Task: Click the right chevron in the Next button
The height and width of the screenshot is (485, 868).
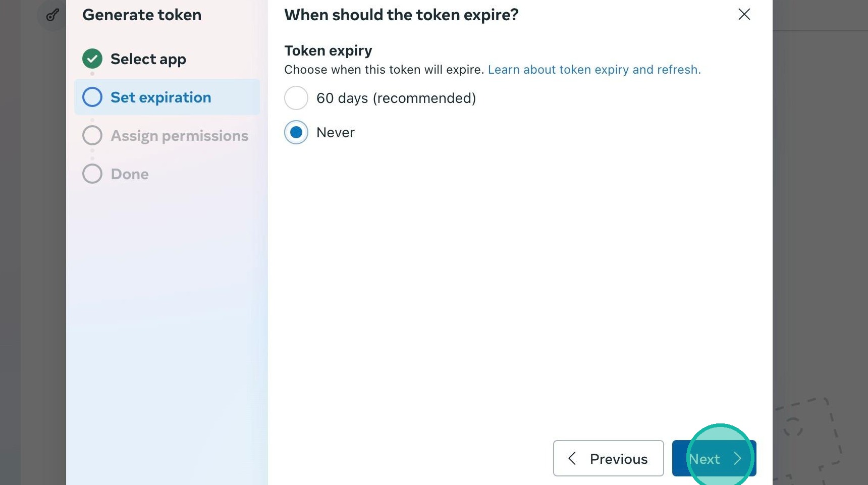Action: (x=738, y=458)
